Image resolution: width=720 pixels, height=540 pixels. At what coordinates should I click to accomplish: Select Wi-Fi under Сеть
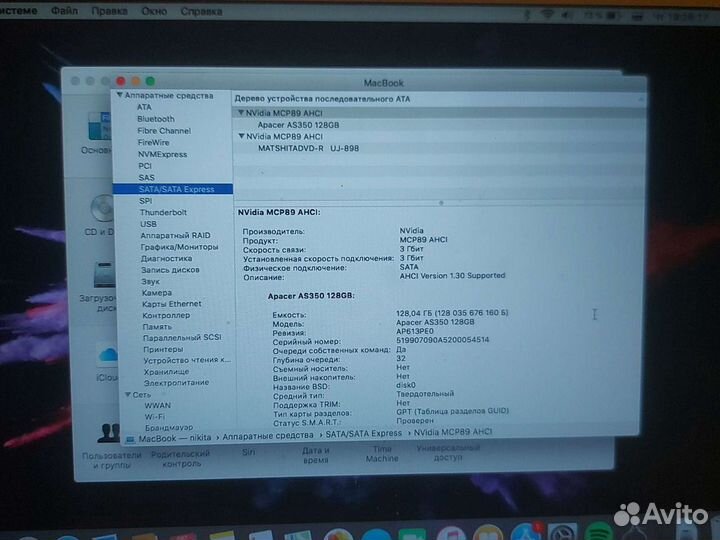[155, 416]
